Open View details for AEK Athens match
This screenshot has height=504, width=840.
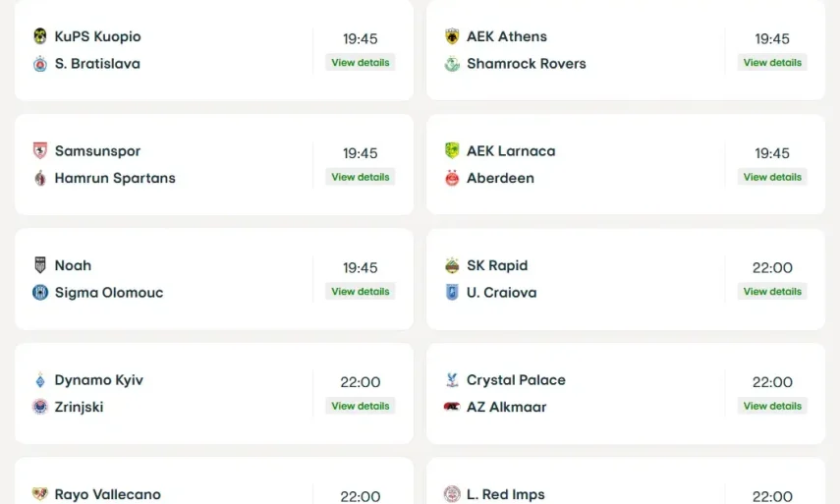point(772,63)
